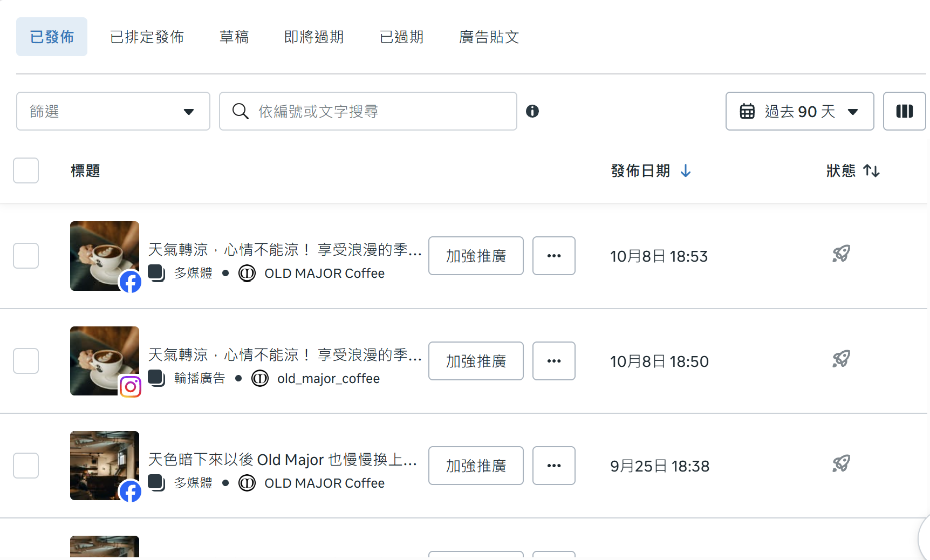Click the old_major_coffee account logo icon
Image resolution: width=930 pixels, height=560 pixels.
click(x=260, y=378)
